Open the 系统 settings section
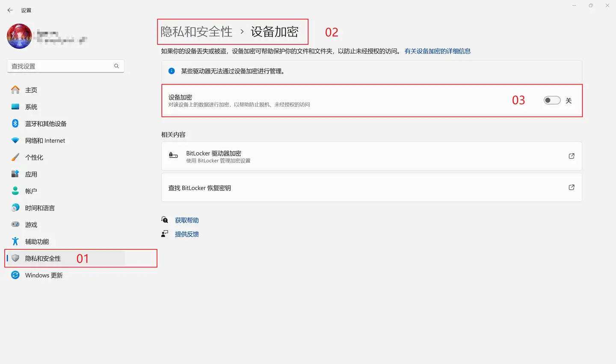Viewport: 616px width, 364px height. click(65, 107)
